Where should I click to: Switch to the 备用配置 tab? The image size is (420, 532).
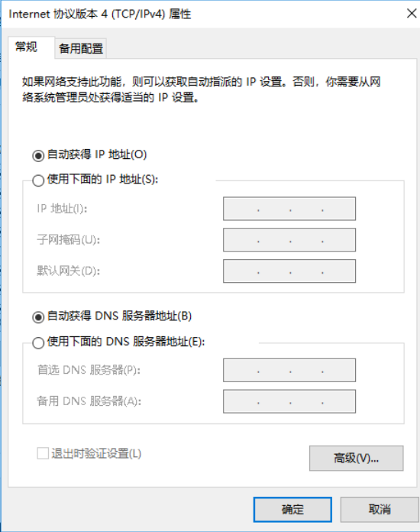[x=81, y=48]
